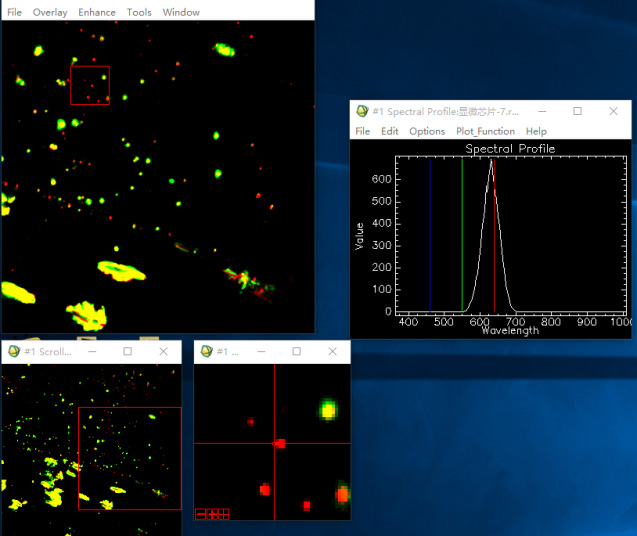Expand the Plot_Function menu in Spectral Profile
The image size is (637, 536).
pyautogui.click(x=485, y=131)
